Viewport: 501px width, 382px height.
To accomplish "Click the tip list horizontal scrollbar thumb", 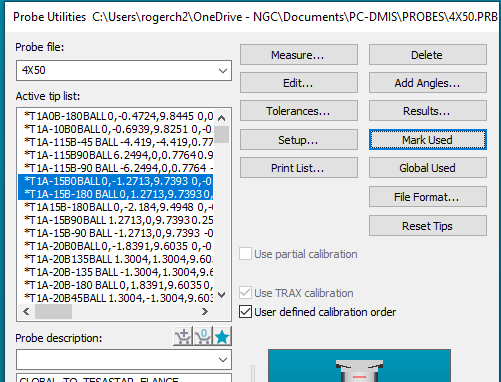I will coord(53,312).
